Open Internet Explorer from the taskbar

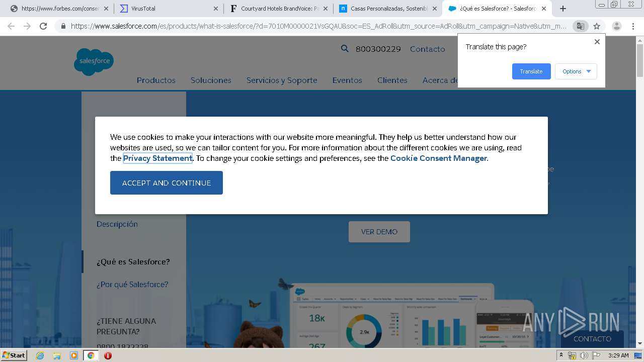pyautogui.click(x=40, y=355)
